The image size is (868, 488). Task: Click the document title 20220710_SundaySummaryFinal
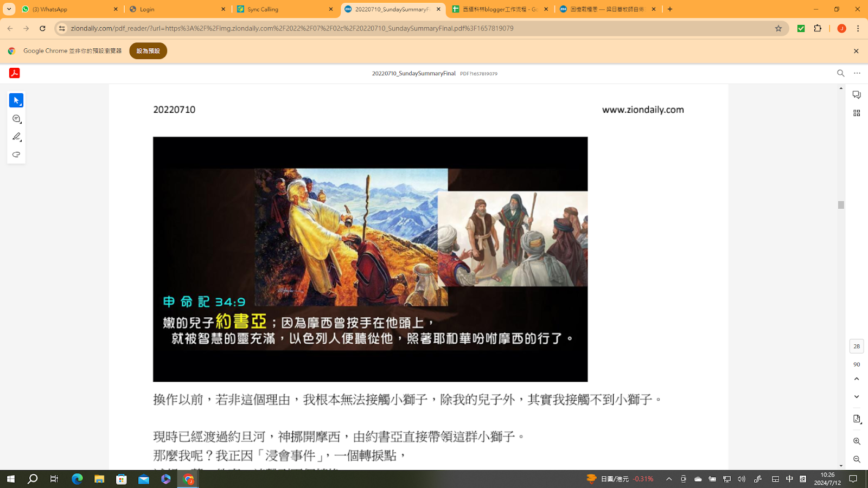[413, 73]
